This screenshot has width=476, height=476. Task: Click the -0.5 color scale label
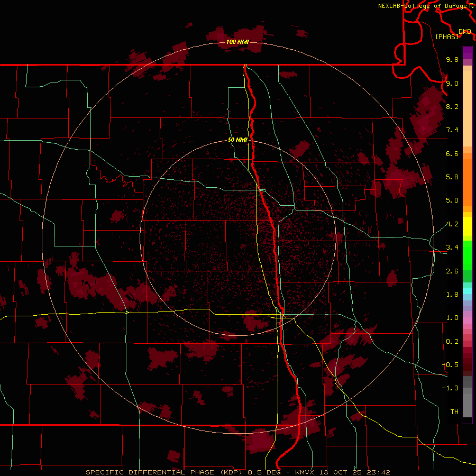point(450,365)
